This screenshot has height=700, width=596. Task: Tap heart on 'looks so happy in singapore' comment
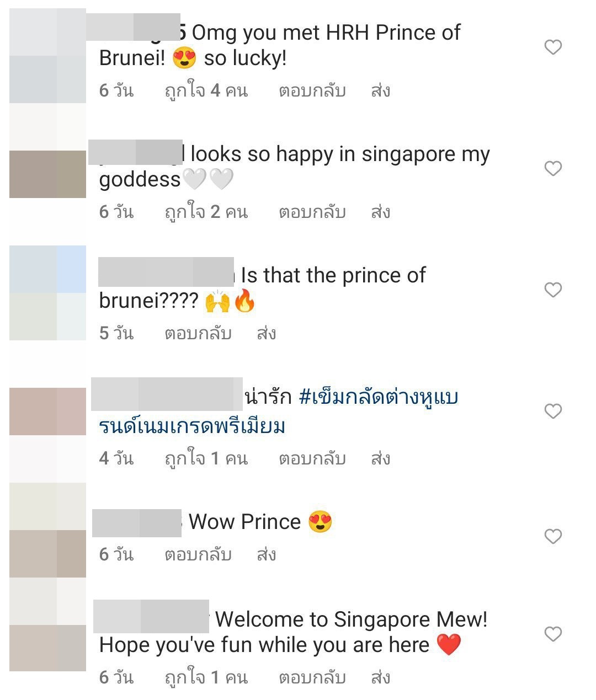553,168
